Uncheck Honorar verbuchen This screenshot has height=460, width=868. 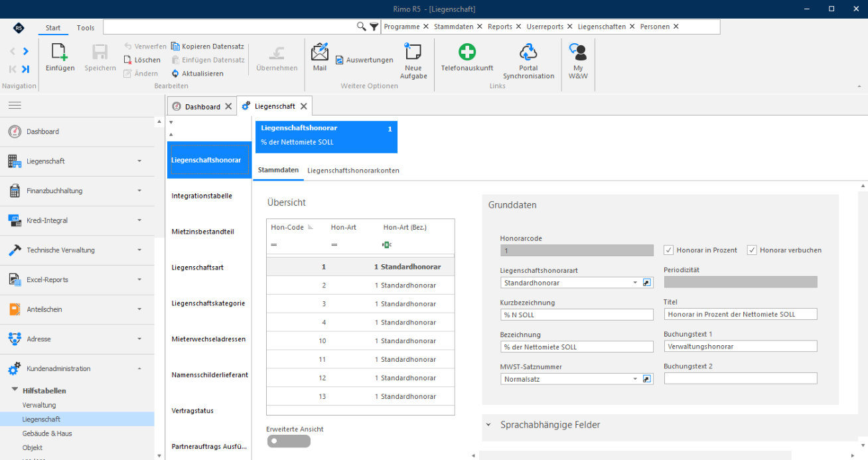[x=752, y=250]
